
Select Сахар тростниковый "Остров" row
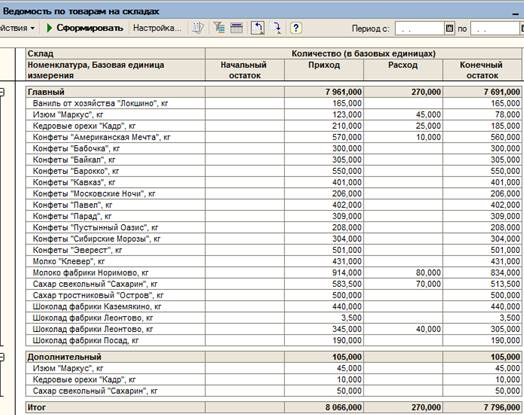point(273,295)
